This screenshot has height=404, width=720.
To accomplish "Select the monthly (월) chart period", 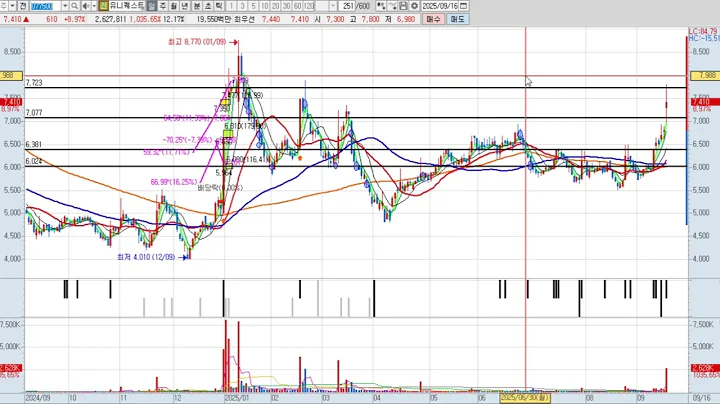I will [174, 6].
